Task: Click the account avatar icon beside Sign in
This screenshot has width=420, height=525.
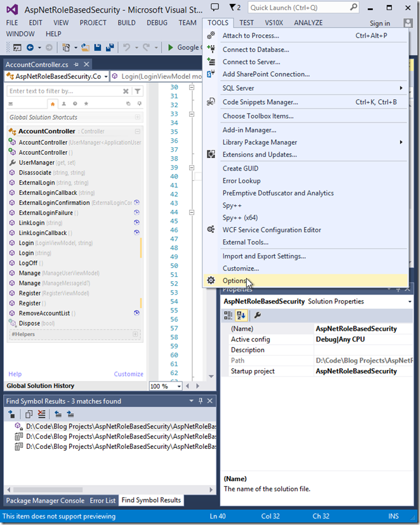Action: (x=408, y=23)
